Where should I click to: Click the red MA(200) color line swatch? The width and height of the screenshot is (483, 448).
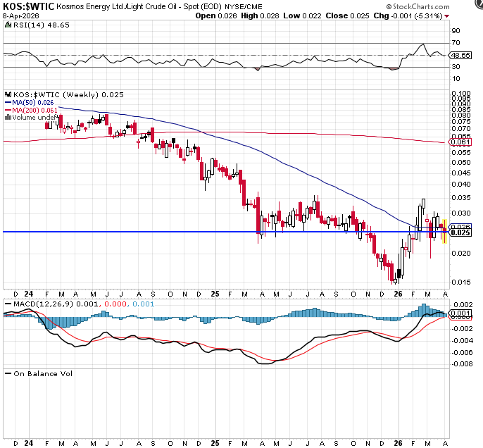[7, 109]
